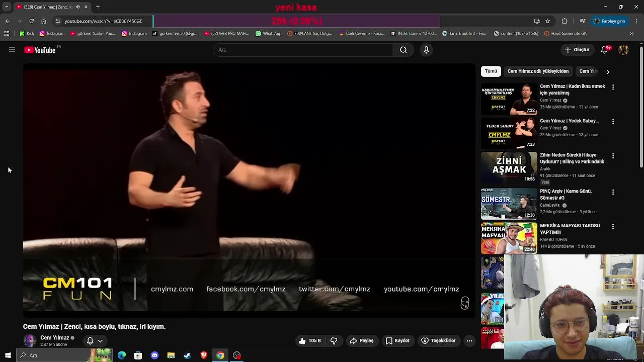Screen dimensions: 644x362
Task: Click the search magnifier button
Action: coord(403,50)
